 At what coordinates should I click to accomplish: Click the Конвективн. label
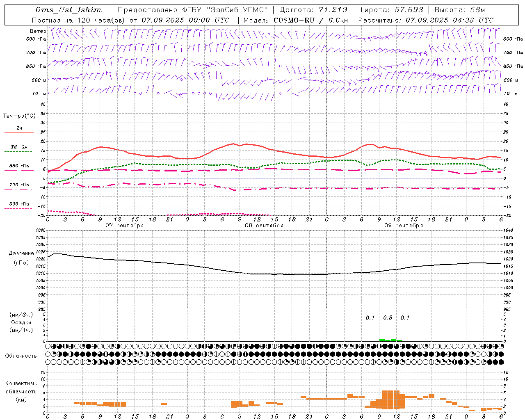[x=21, y=383]
